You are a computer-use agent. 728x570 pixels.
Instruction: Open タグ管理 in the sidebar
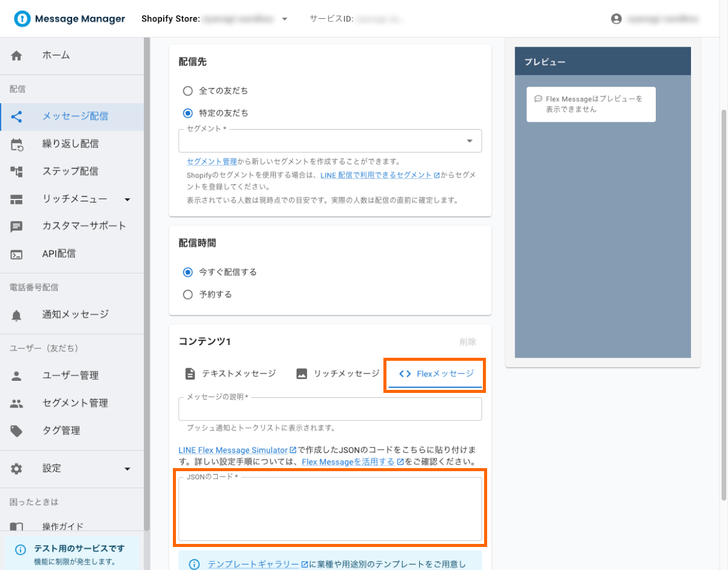[x=72, y=431]
